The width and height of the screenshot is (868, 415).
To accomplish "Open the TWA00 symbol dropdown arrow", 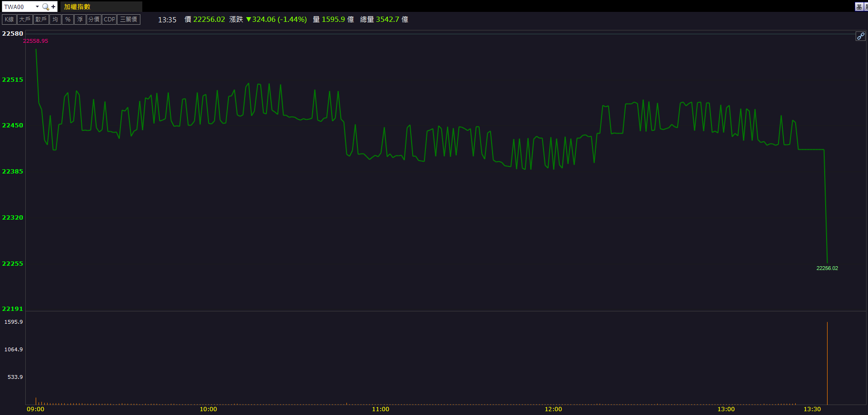I will [37, 7].
